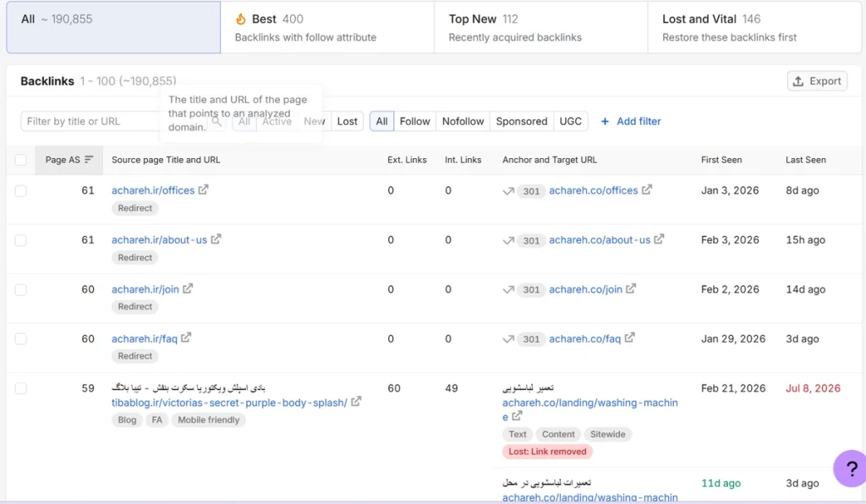Image resolution: width=866 pixels, height=504 pixels.
Task: Click the upload icon in Export button
Action: coord(798,81)
